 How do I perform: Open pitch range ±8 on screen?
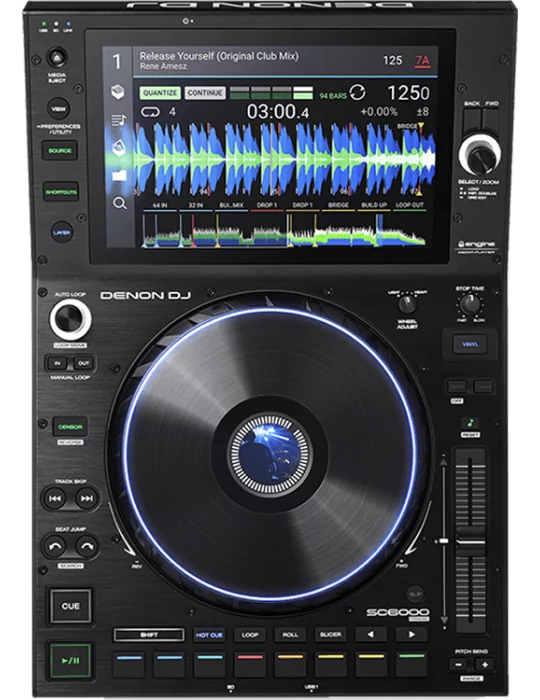423,111
